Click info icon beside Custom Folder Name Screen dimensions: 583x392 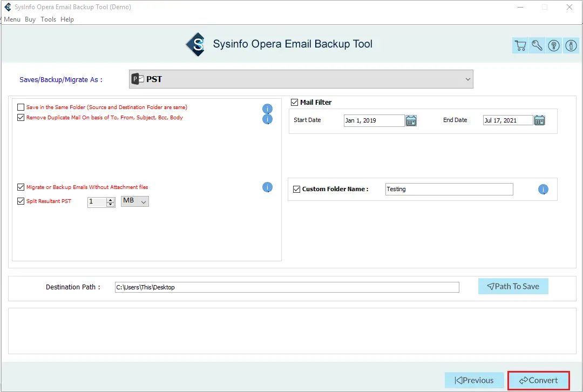[x=543, y=190]
